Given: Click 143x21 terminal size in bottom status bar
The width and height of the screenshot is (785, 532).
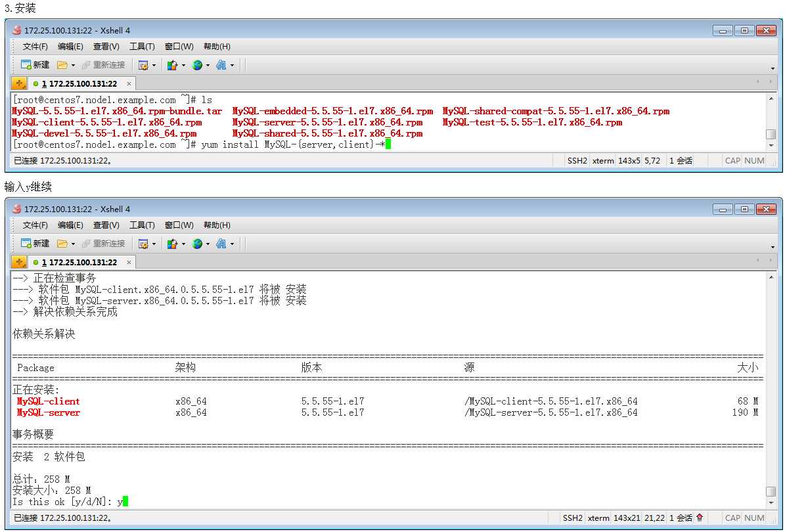Looking at the screenshot, I should tap(627, 518).
